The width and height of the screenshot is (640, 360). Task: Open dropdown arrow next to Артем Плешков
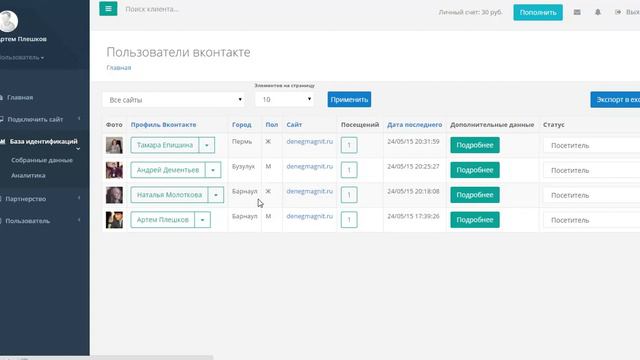[x=202, y=220]
